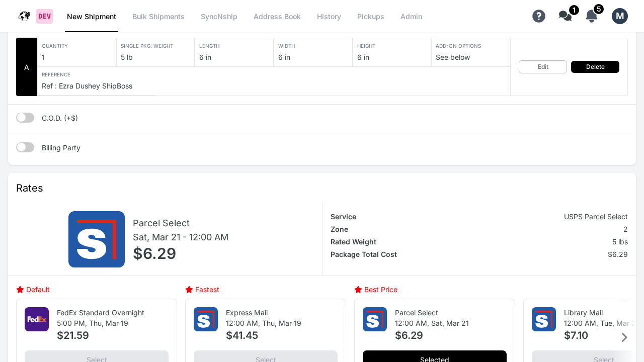Enable the C.O.D. toggle
Viewport: 644px width, 362px height.
pos(25,117)
